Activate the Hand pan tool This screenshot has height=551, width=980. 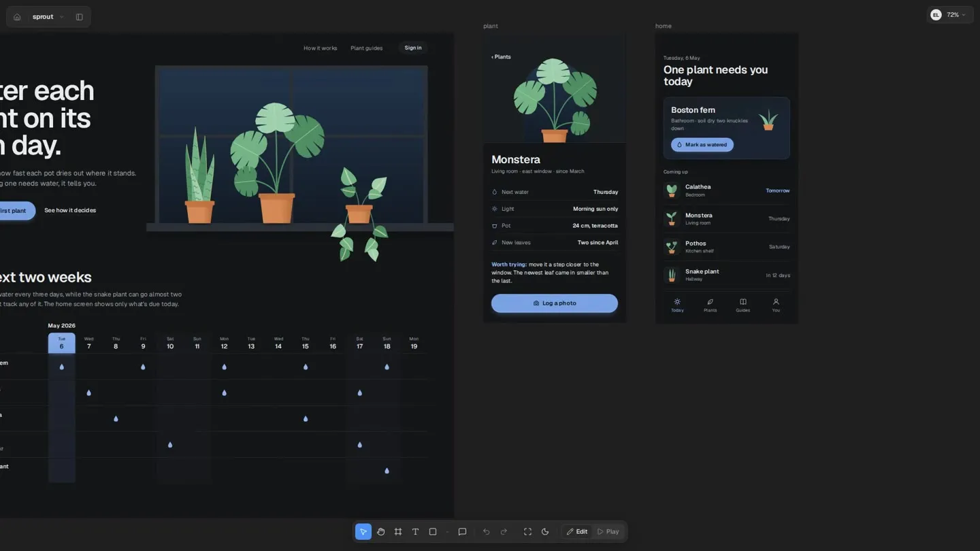[381, 532]
